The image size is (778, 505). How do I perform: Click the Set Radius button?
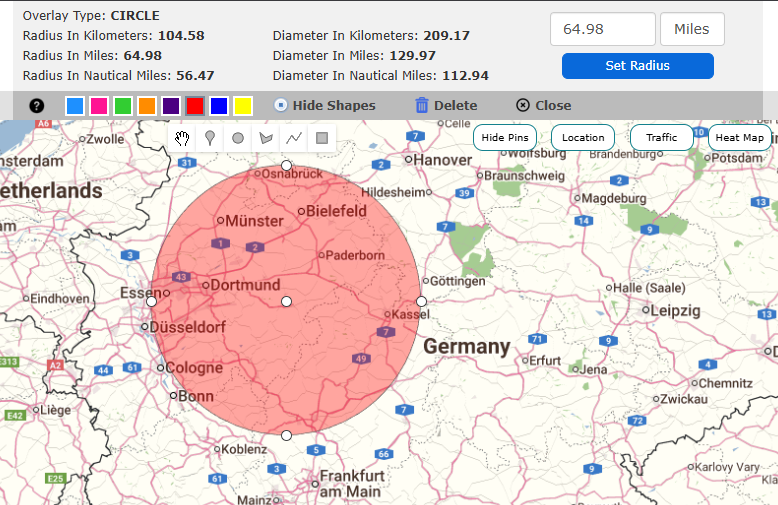point(638,65)
